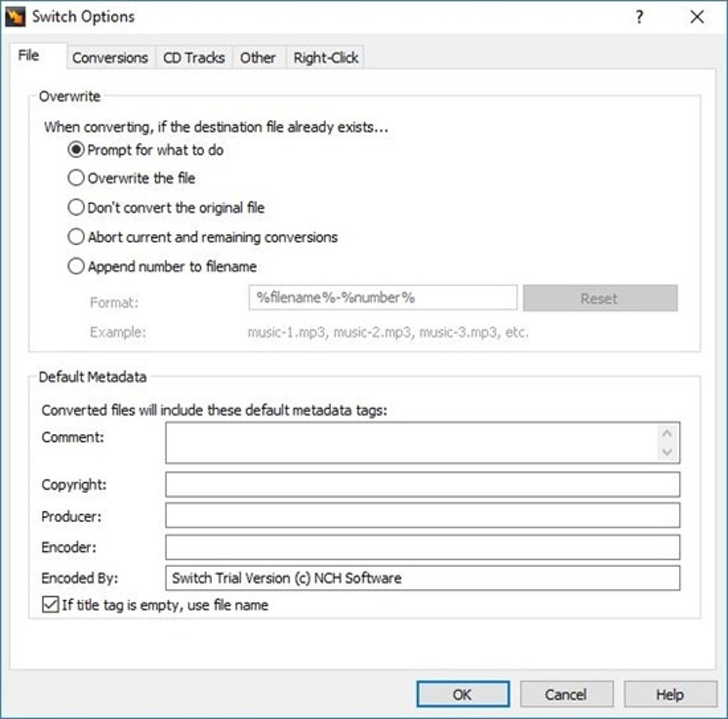Select the Encoded By text value

(x=285, y=578)
